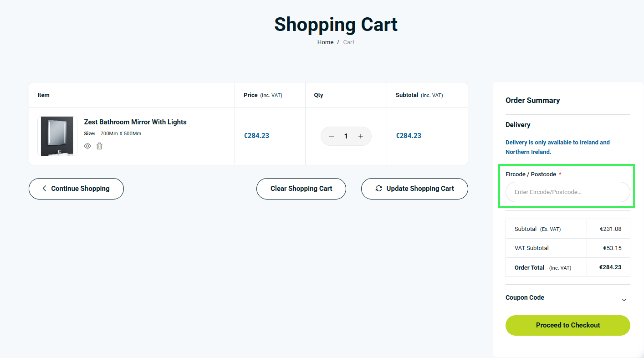Click the Order Total amount €284.23
Image resolution: width=644 pixels, height=358 pixels.
pyautogui.click(x=610, y=267)
